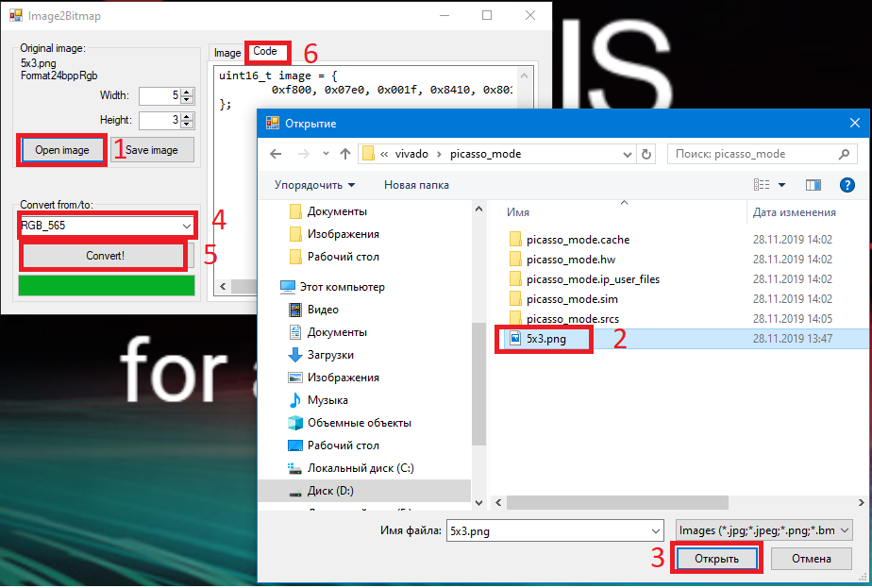Switch to the Image tab

click(227, 53)
